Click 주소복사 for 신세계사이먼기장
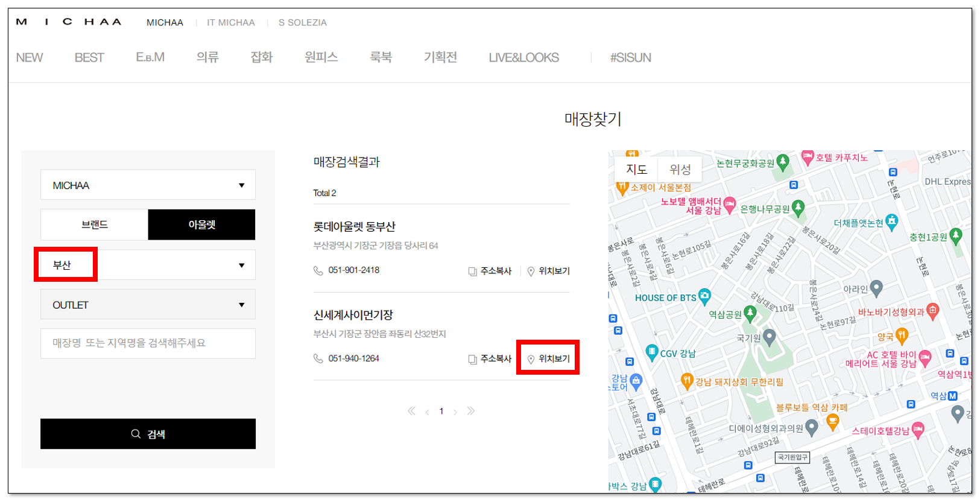This screenshot has height=499, width=980. coord(490,359)
